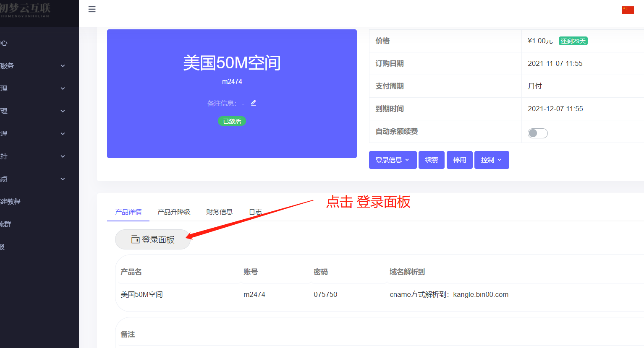
Task: Click the pencil icon to edit 备注信息
Action: 253,102
